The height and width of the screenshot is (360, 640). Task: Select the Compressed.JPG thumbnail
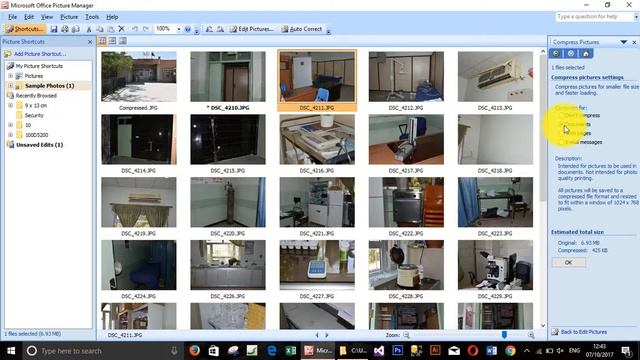[x=139, y=77]
